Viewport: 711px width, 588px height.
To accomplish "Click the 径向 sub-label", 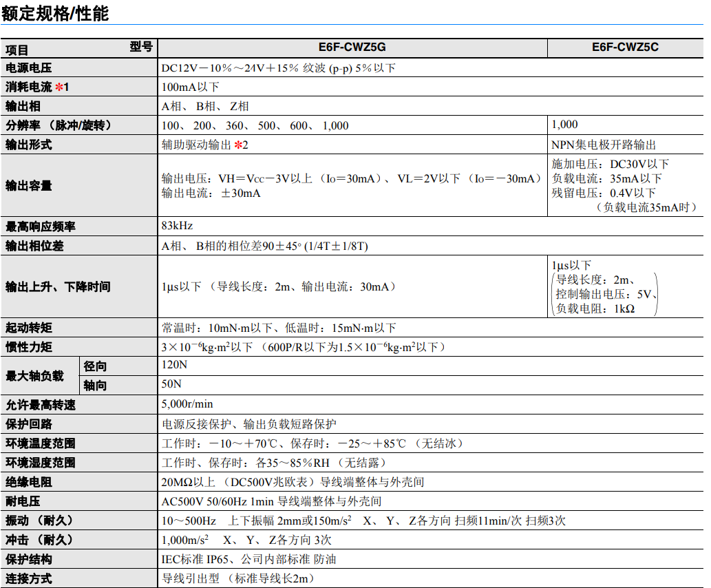I will (x=95, y=366).
